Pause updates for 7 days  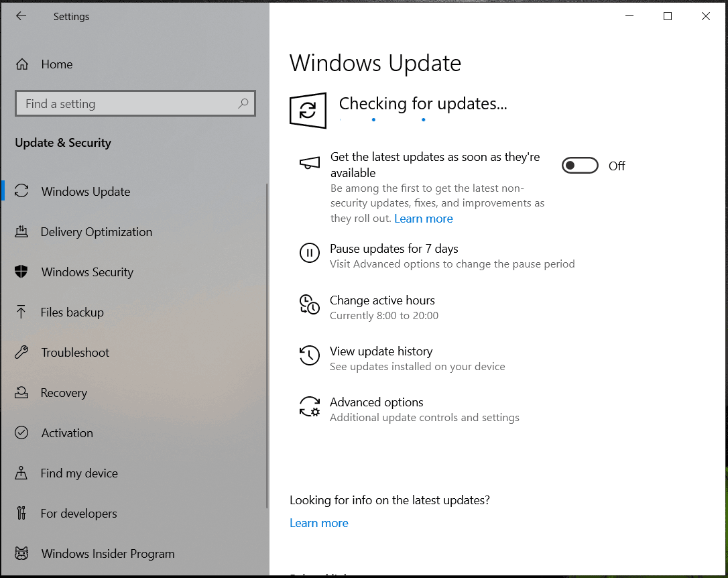pos(394,249)
